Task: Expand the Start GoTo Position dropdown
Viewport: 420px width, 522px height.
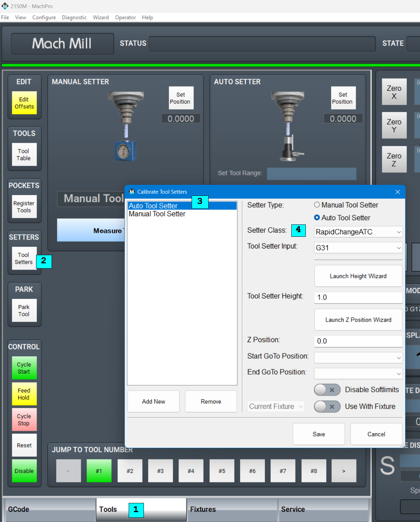Action: pyautogui.click(x=358, y=358)
